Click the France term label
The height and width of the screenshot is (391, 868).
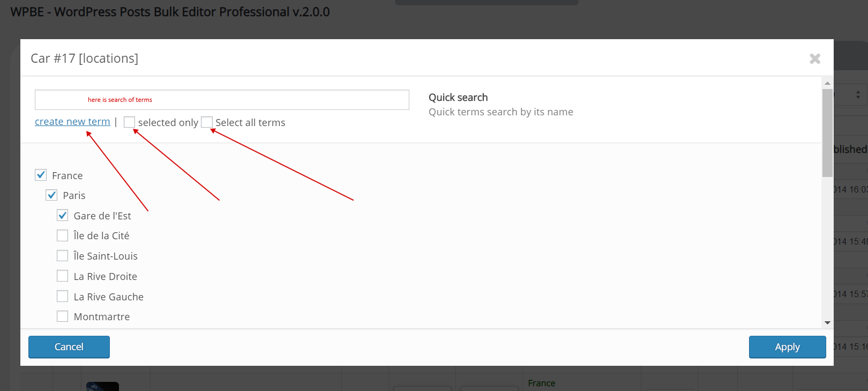click(x=68, y=175)
